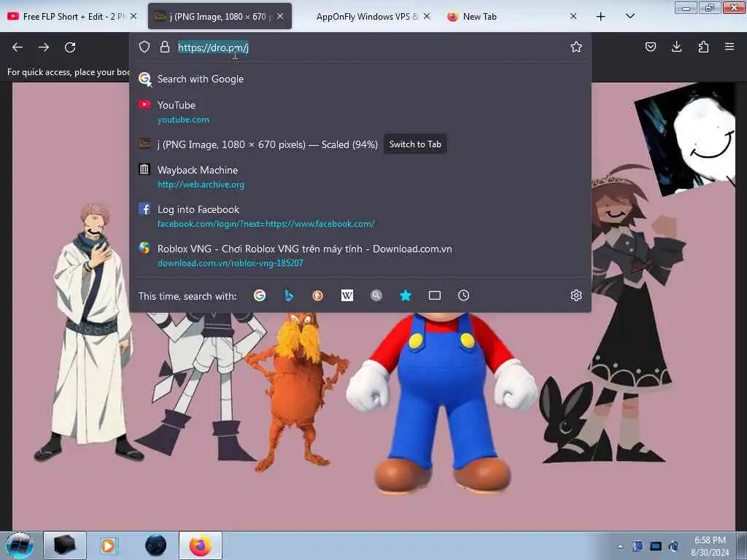Close the j PNG Image tab
747x560 pixels.
click(280, 16)
